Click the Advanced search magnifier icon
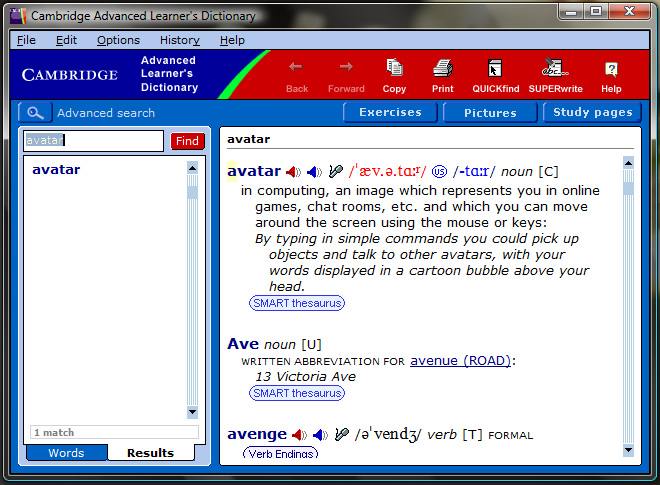The height and width of the screenshot is (485, 660). click(x=35, y=113)
